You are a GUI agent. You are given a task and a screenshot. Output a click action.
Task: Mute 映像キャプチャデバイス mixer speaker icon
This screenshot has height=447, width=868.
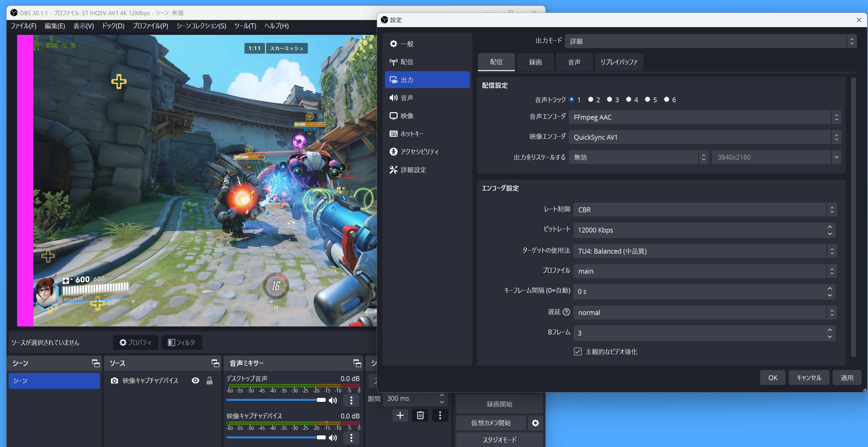(333, 438)
